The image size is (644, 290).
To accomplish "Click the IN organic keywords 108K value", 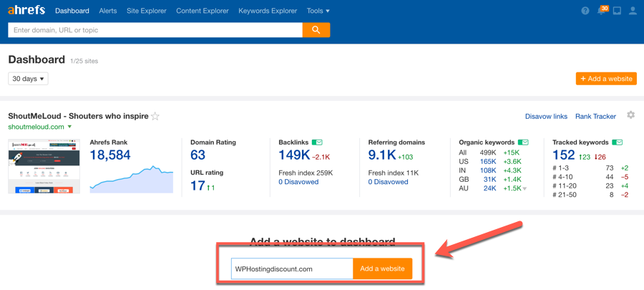I will pos(488,170).
